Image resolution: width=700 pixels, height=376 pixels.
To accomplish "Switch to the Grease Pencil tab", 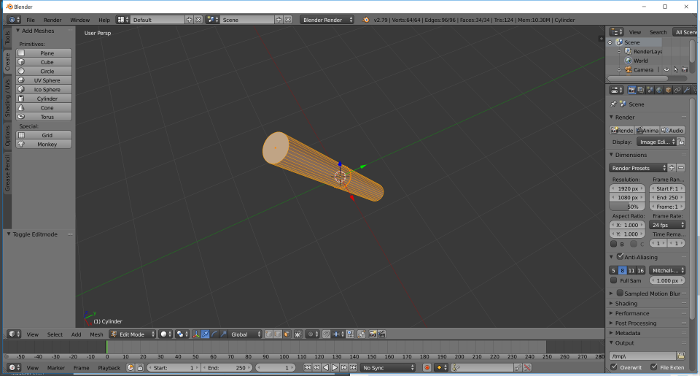I will (x=7, y=172).
